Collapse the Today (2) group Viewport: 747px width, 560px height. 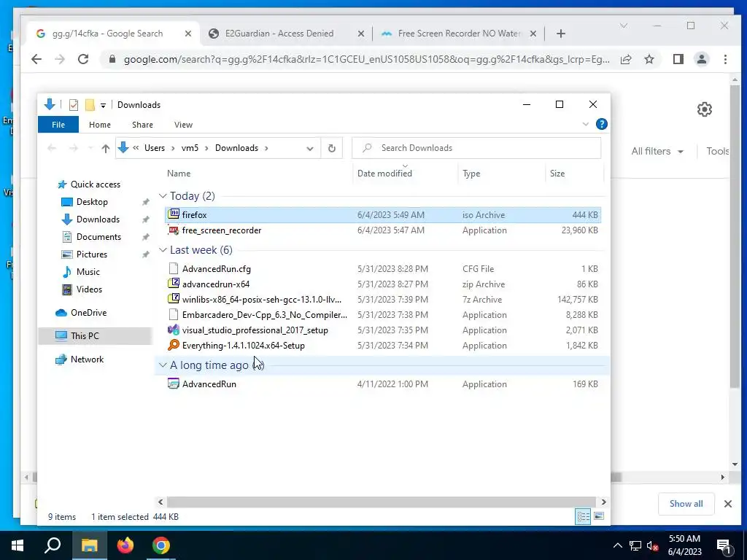coord(163,195)
